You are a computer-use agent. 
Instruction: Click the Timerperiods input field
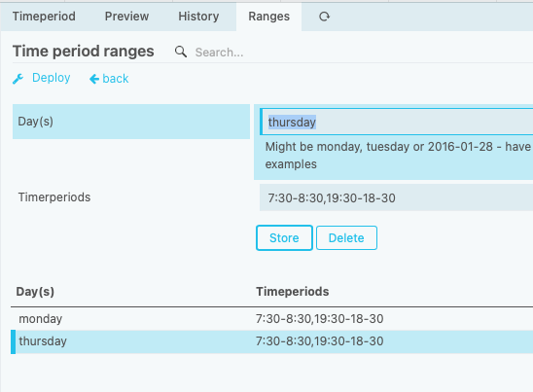397,197
